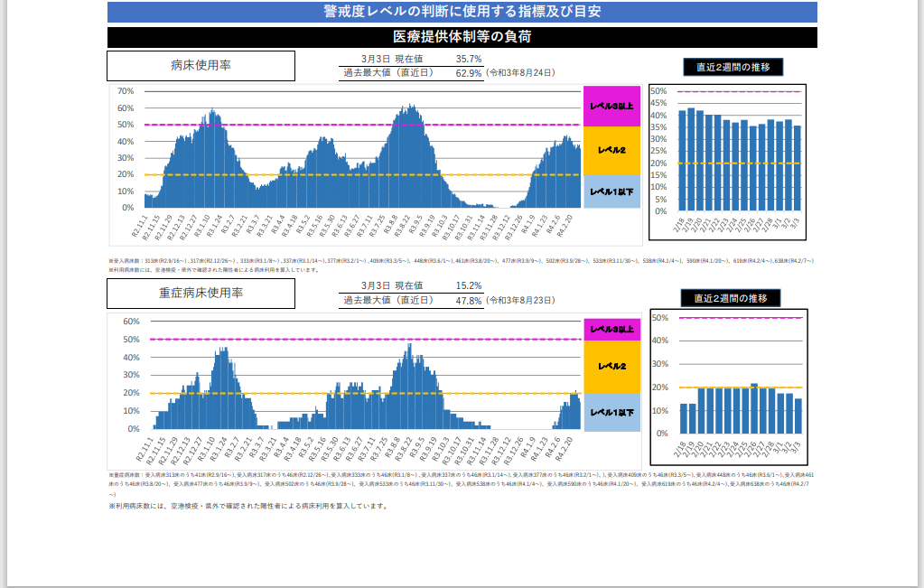
Task: Click the 47.8% past maximum value
Action: click(x=469, y=301)
